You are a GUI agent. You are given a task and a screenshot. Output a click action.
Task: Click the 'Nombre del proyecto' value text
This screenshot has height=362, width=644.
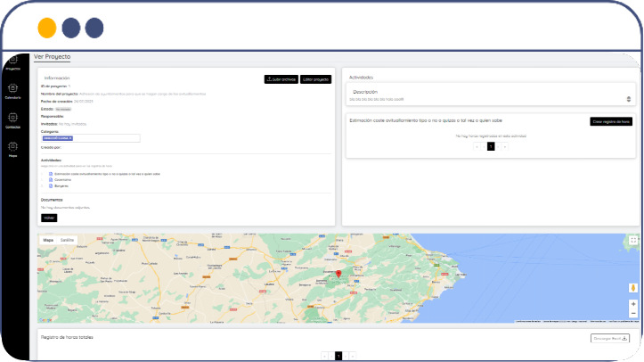point(143,95)
